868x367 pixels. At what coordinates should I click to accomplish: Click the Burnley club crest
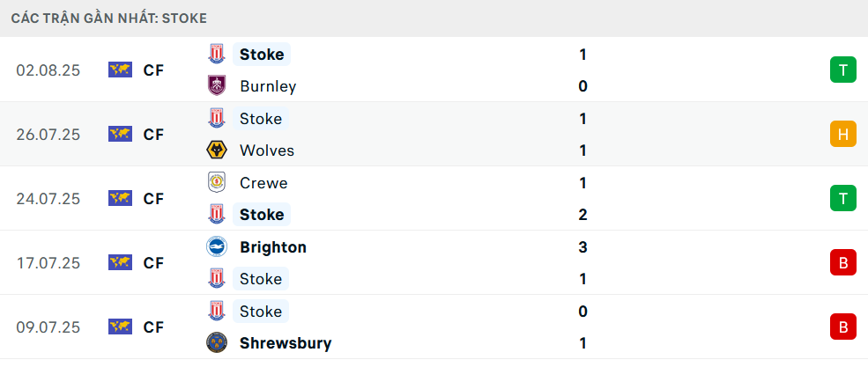[x=216, y=86]
